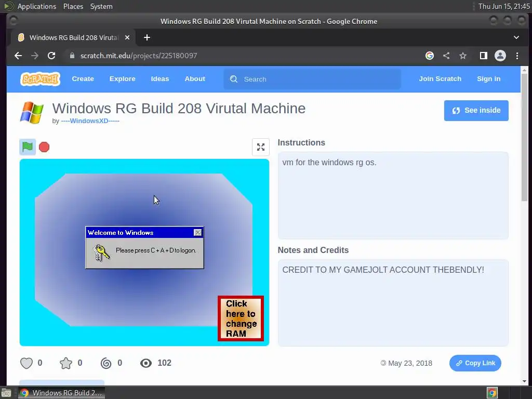Open author ----WindowsXD----- profile link
Viewport: 532px width, 399px height.
[x=90, y=121]
